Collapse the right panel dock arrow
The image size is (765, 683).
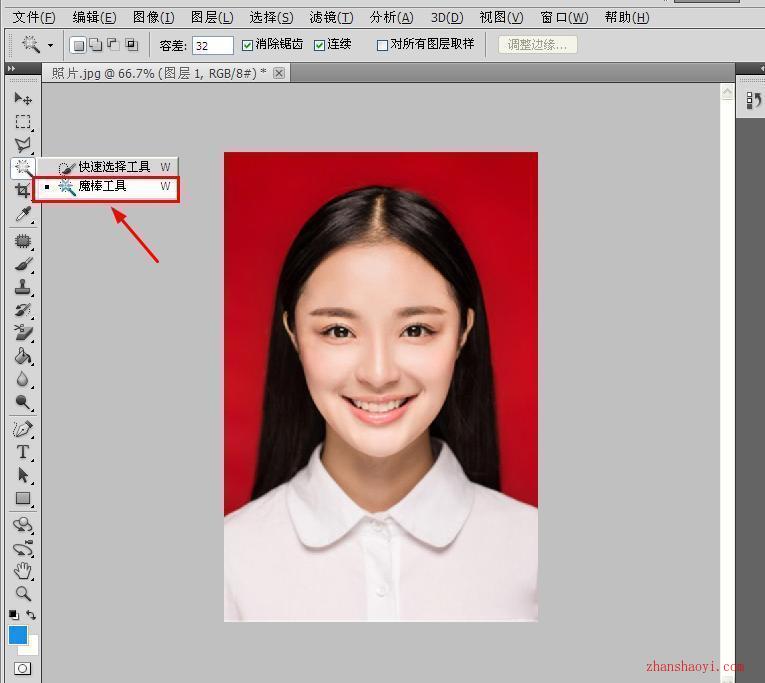761,69
